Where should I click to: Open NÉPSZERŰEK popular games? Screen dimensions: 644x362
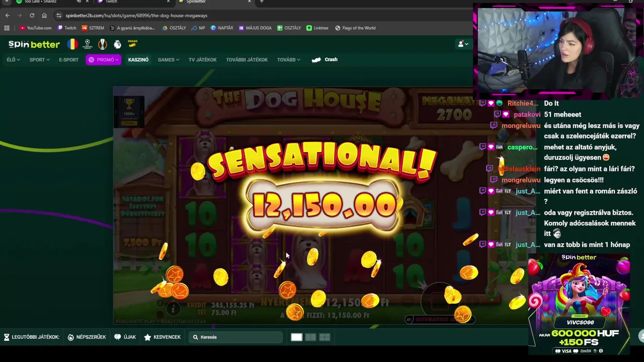tap(87, 337)
